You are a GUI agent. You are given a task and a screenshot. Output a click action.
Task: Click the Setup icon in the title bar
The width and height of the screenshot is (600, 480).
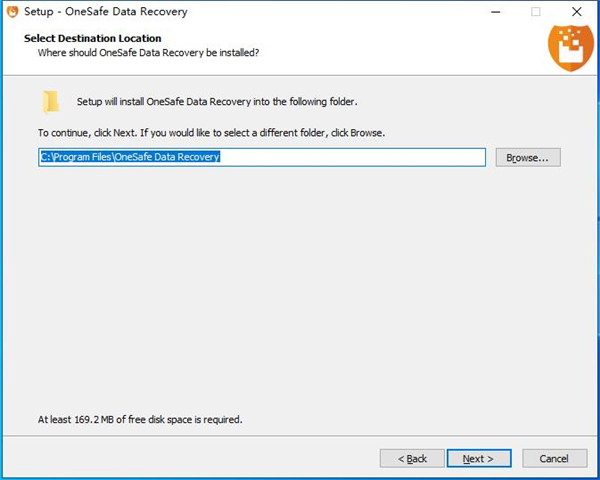(x=11, y=12)
